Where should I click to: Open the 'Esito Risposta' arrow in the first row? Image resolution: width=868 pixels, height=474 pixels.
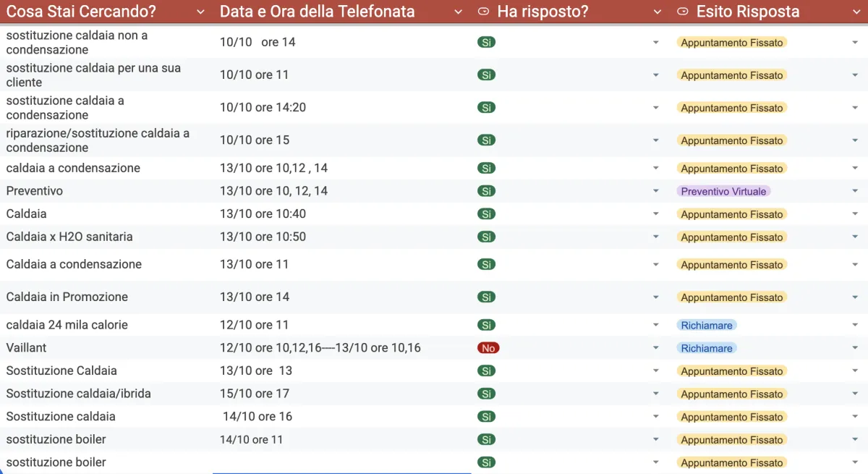[x=855, y=42]
